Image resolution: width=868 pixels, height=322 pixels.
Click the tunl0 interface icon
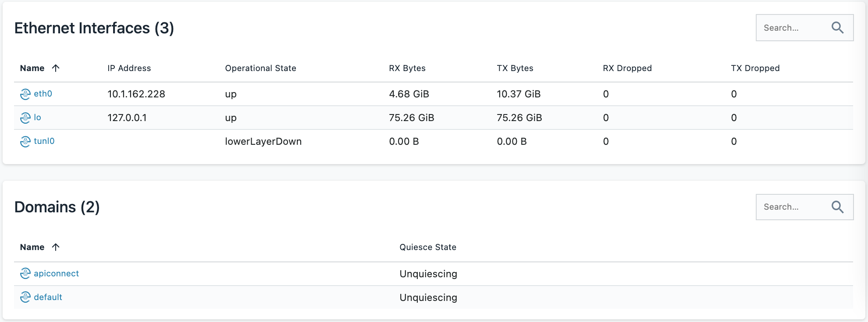coord(25,141)
